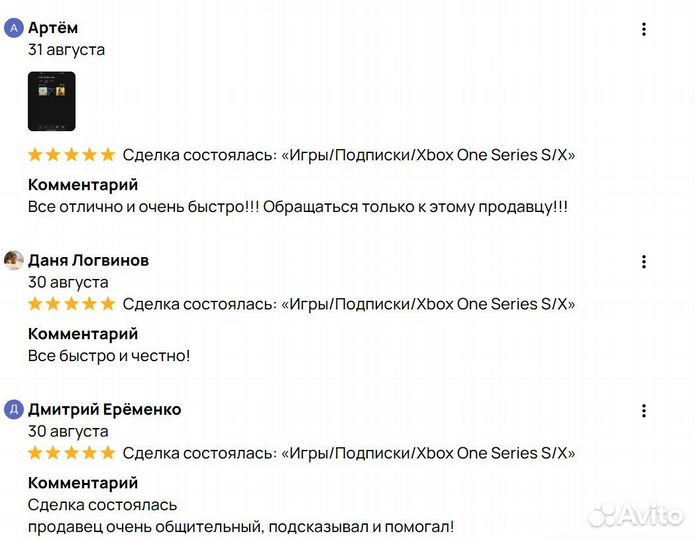Click the star rating in Артём's review
The width and height of the screenshot is (695, 540).
[x=71, y=155]
